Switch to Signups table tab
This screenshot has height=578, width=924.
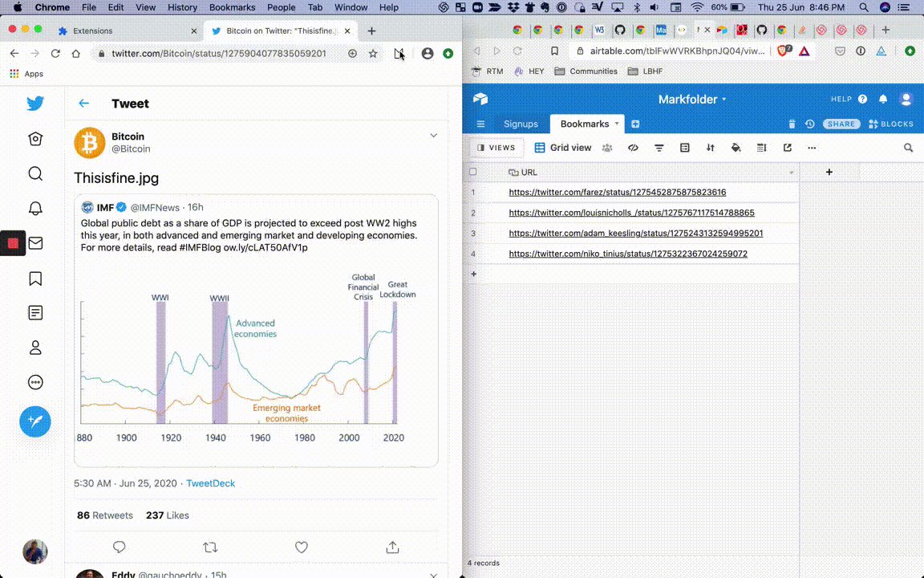521,124
